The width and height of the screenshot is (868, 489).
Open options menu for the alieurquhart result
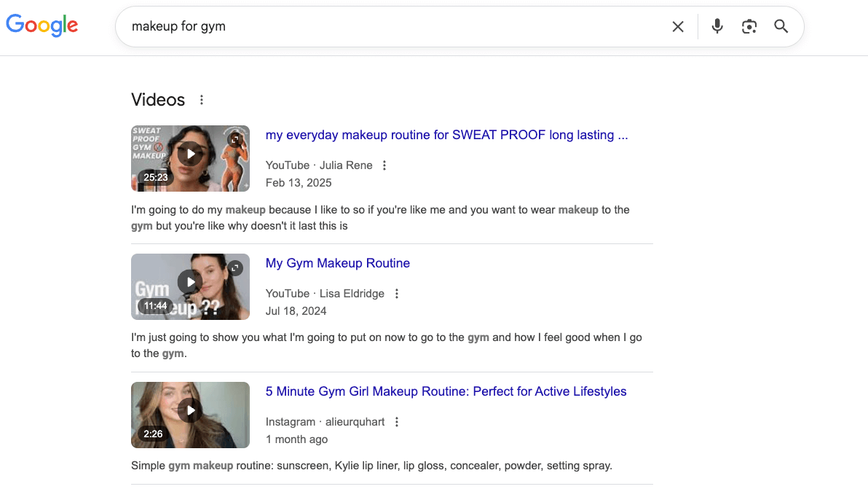396,421
